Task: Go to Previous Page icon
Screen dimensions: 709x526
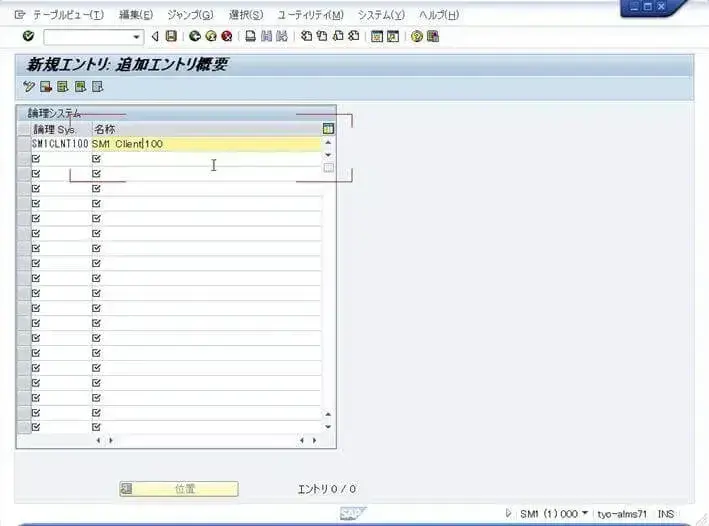Action: tap(322, 36)
